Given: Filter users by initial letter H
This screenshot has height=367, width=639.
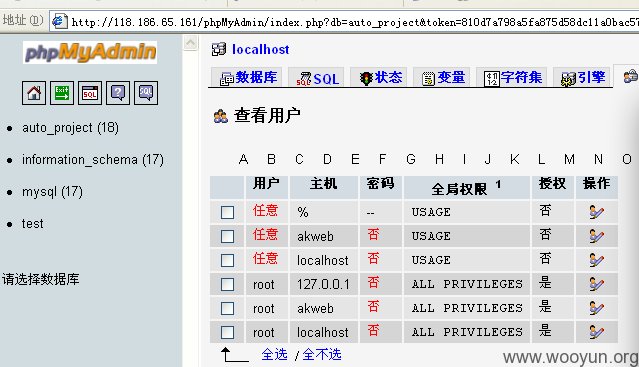Looking at the screenshot, I should click(439, 159).
